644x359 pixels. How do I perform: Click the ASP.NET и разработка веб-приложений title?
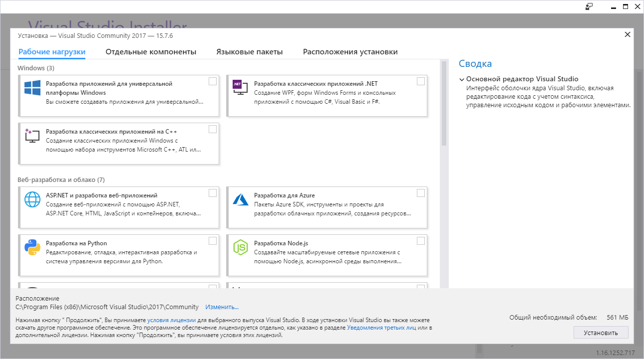click(x=102, y=195)
